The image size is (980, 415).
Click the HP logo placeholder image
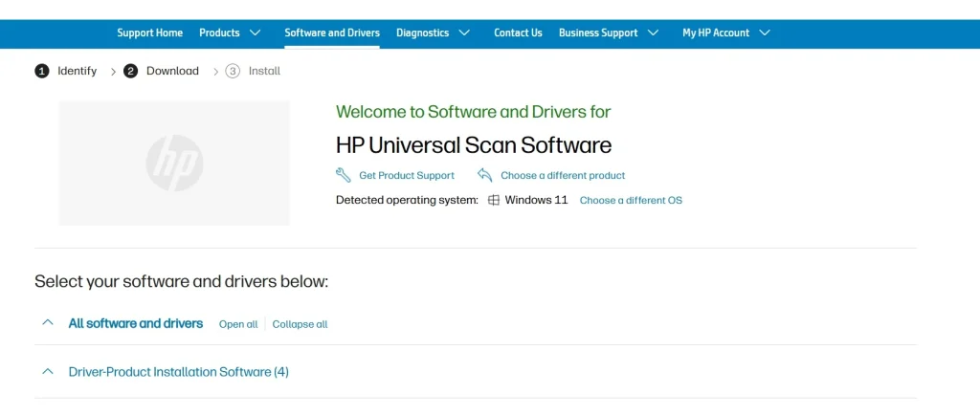point(174,163)
